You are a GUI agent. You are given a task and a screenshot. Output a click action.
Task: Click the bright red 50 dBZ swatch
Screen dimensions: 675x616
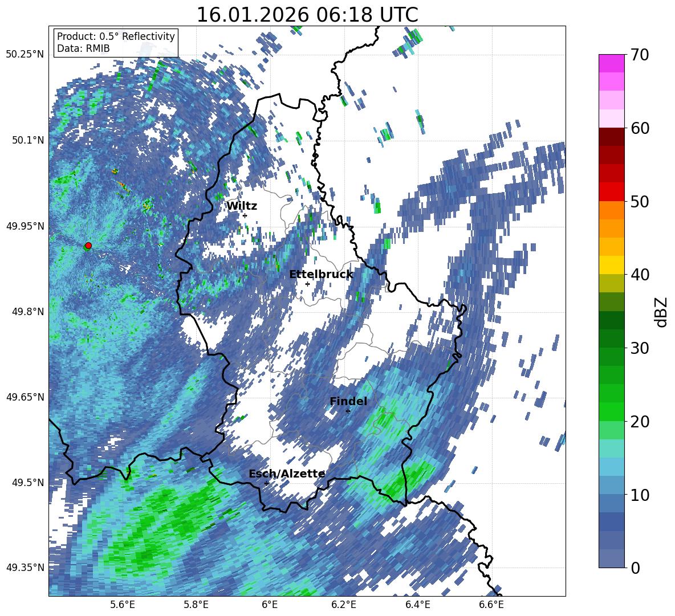click(x=611, y=192)
